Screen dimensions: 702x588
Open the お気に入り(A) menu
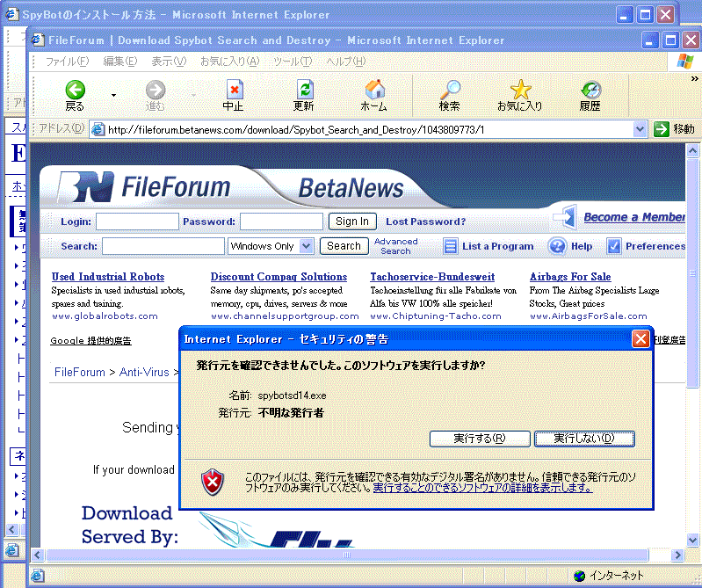pos(229,62)
